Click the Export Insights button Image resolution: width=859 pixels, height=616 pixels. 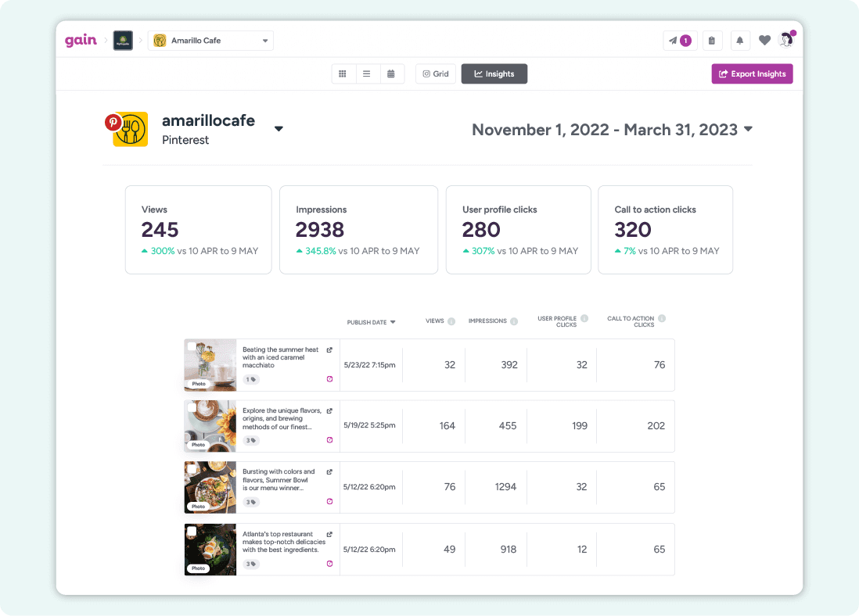(752, 73)
